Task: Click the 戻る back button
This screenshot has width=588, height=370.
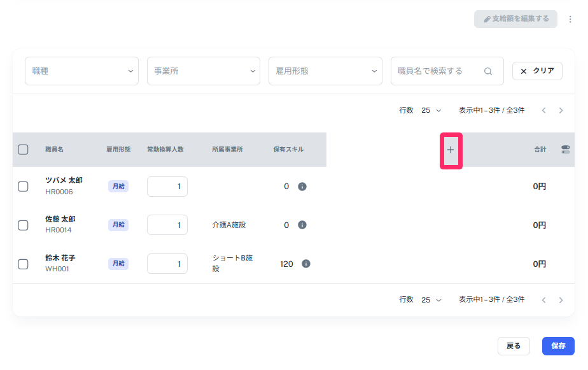Action: coord(514,346)
